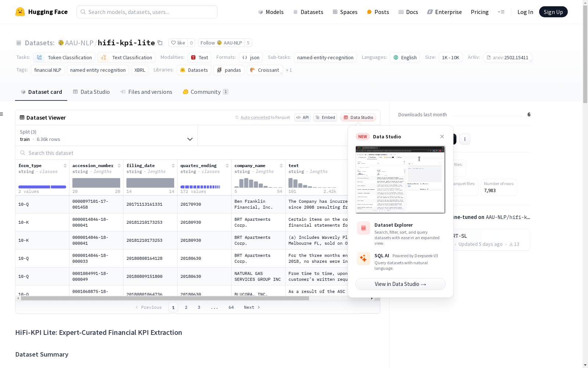Open the API button in Dataset Viewer
This screenshot has width=588, height=368.
[302, 117]
